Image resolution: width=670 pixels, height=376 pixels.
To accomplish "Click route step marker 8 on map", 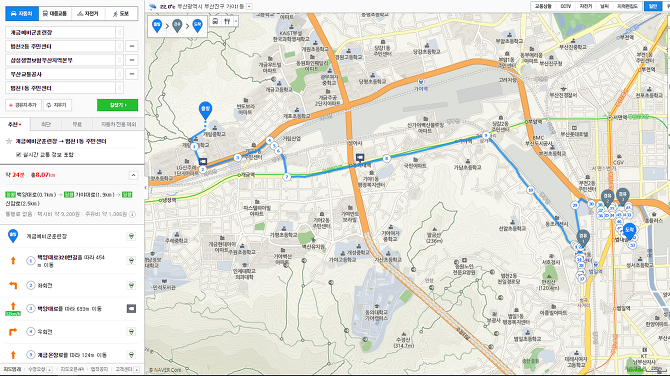I will coord(386,159).
